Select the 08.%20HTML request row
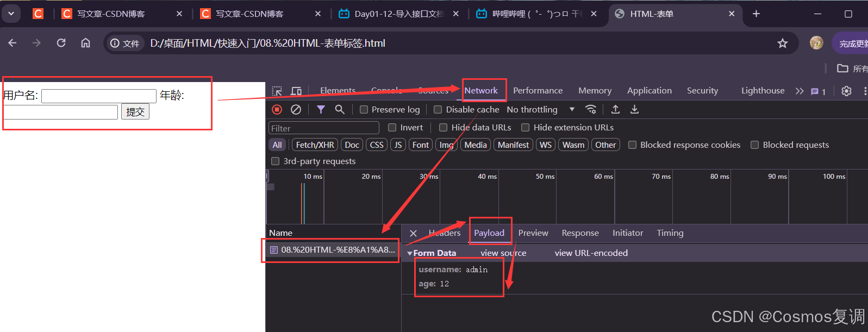The height and width of the screenshot is (332, 868). [333, 250]
